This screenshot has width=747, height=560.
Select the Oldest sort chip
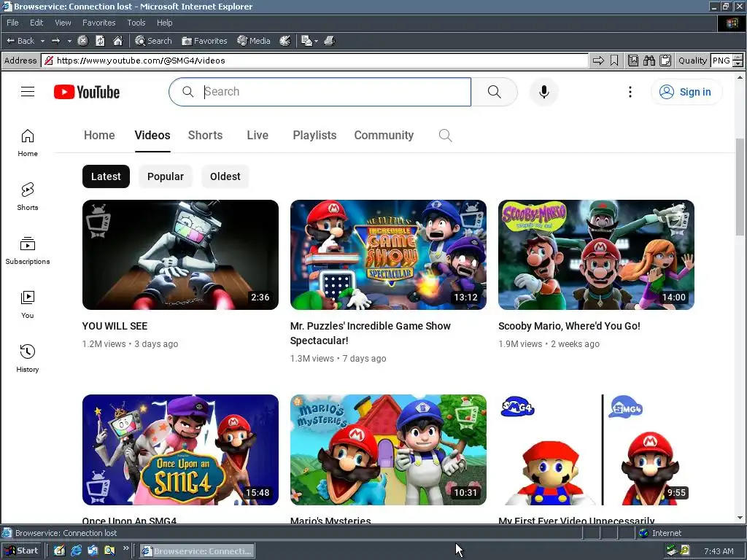pos(225,176)
